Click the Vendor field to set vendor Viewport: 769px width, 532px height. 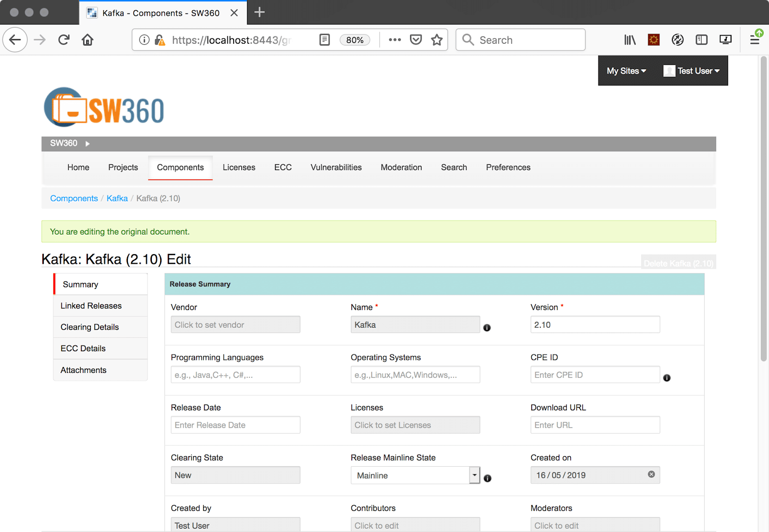point(236,324)
